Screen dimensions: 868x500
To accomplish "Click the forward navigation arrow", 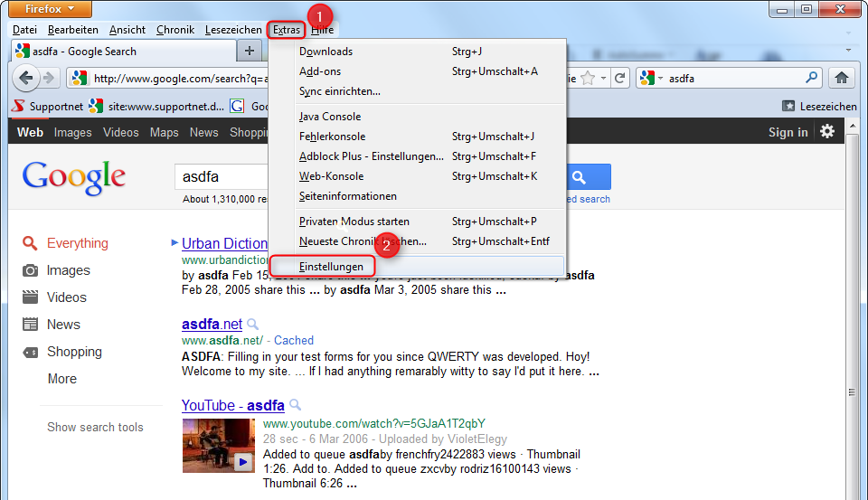I will pos(49,78).
